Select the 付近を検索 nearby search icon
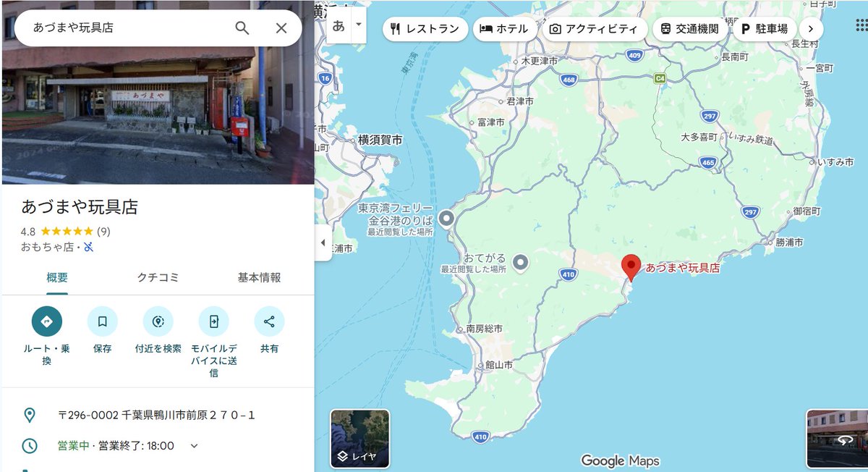Screen dimensions: 868x472 [x=158, y=320]
